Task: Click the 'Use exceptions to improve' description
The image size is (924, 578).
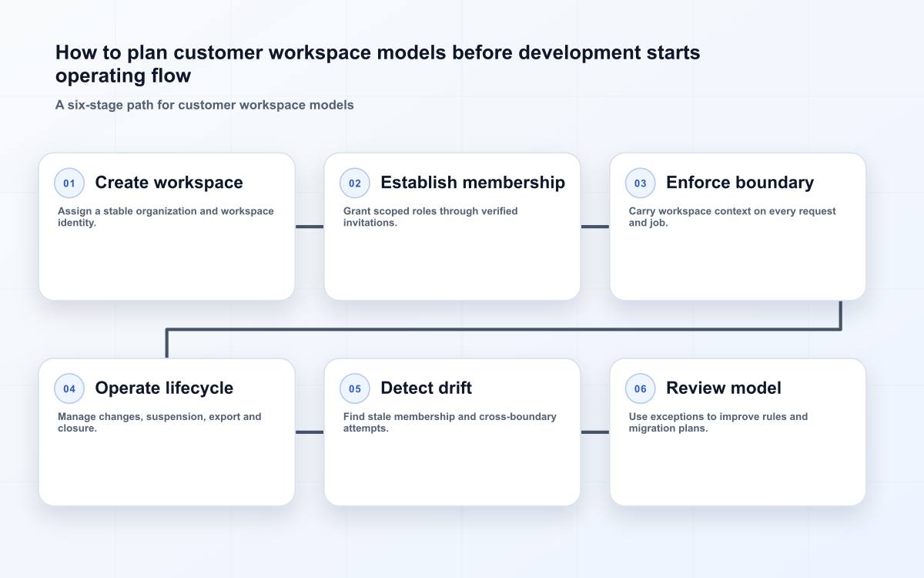Action: [x=718, y=422]
